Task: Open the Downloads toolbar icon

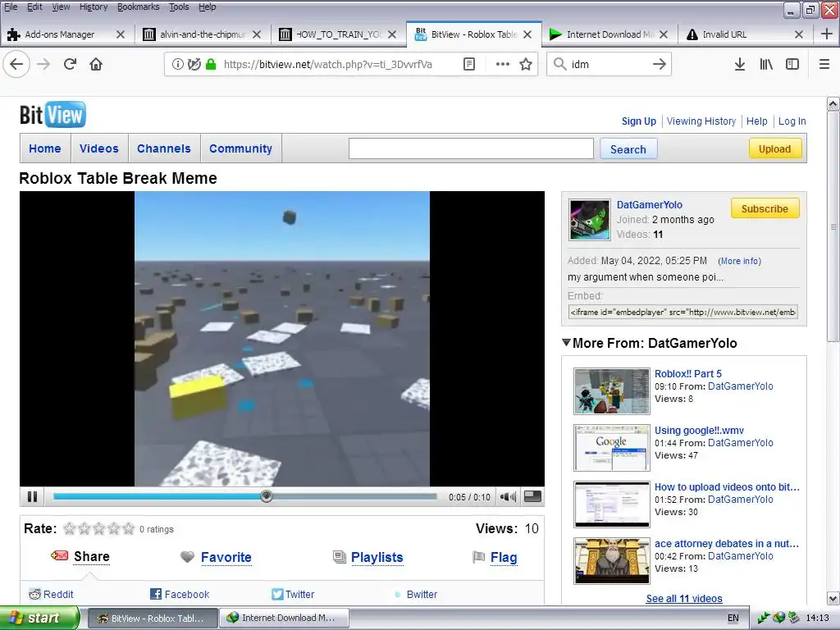Action: tap(740, 64)
